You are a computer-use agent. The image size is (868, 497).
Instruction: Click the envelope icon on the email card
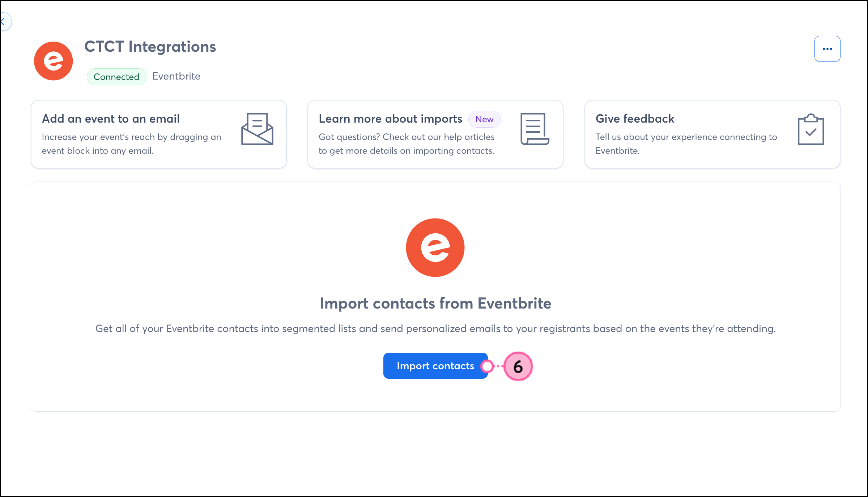[257, 129]
